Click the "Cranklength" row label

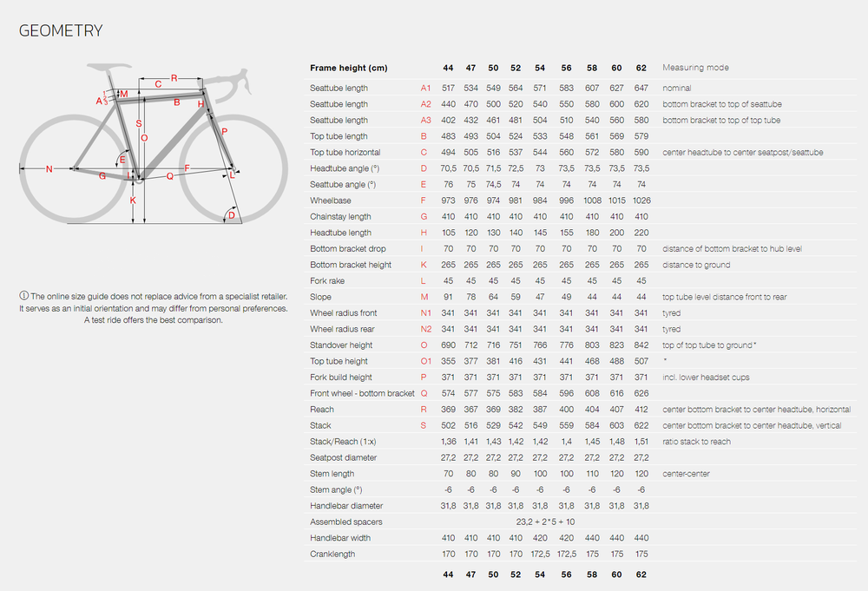[x=333, y=554]
